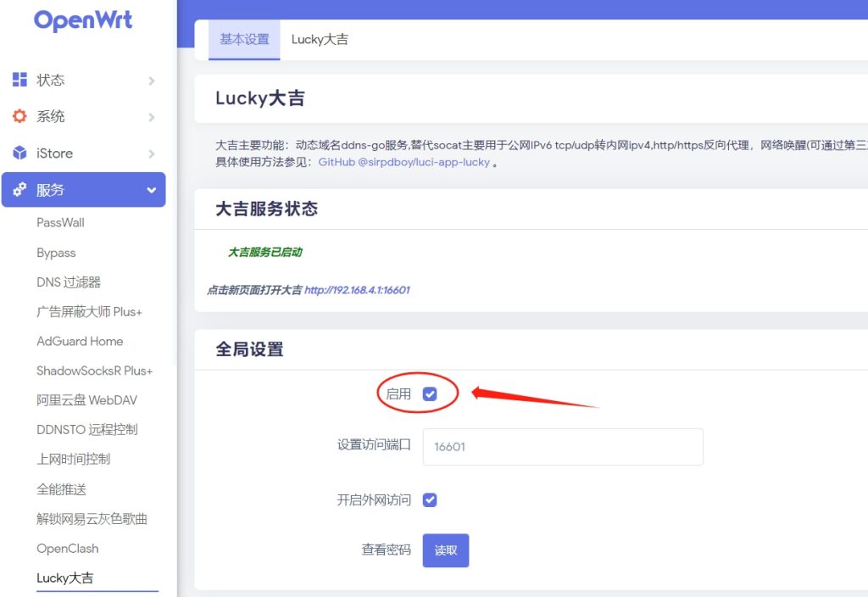Screen dimensions: 868x597
Task: Click the 大吉服务状态 section heading
Action: (x=267, y=209)
